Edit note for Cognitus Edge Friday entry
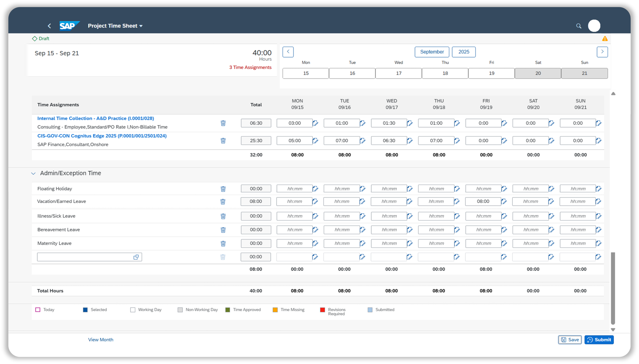Screen dimensions: 639x364 click(x=504, y=140)
